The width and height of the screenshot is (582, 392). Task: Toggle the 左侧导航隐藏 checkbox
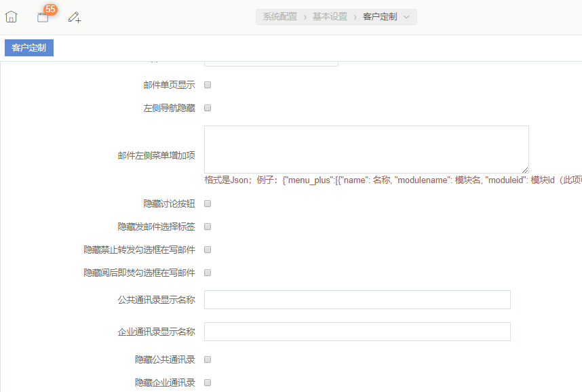coord(208,108)
